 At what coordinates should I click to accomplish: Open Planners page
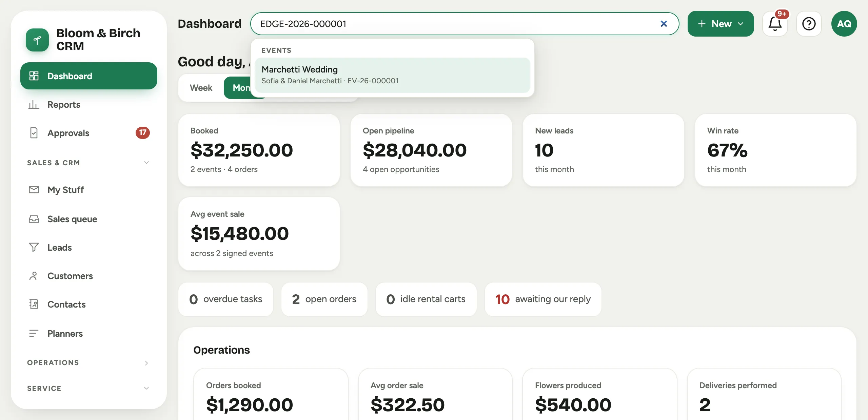click(x=89, y=333)
